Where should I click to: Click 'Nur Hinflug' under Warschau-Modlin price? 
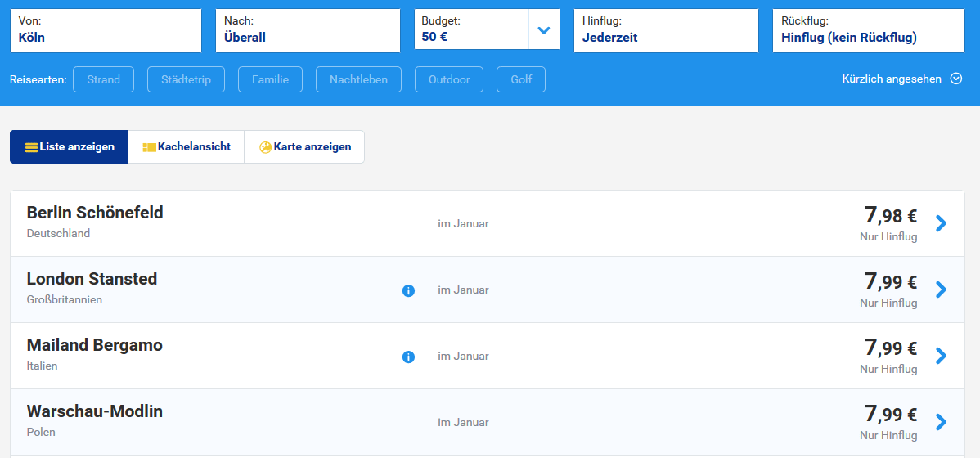pyautogui.click(x=888, y=435)
